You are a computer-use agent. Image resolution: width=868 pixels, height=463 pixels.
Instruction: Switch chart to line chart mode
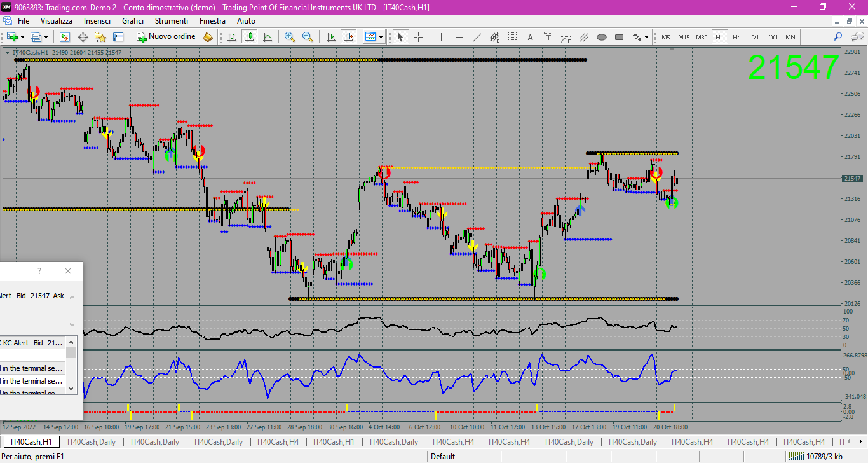click(268, 37)
